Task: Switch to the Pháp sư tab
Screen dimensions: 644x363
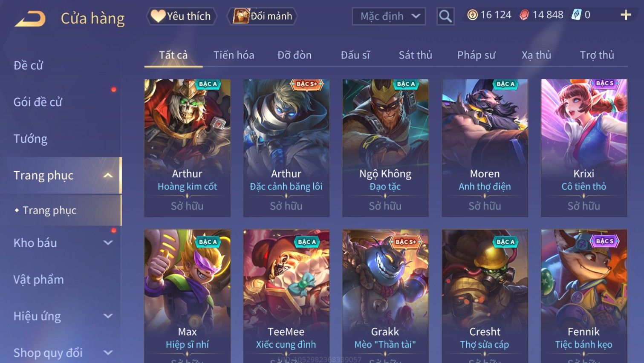Action: (476, 55)
